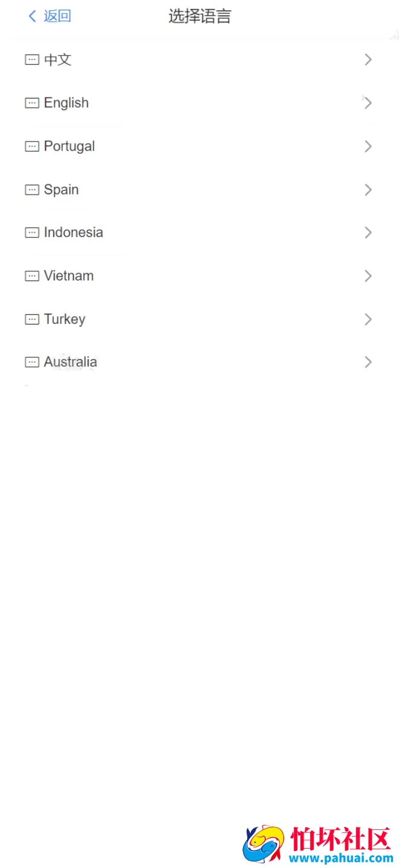Screen dimensions: 399x868
Task: Open the chevron on the English row
Action: tap(368, 103)
